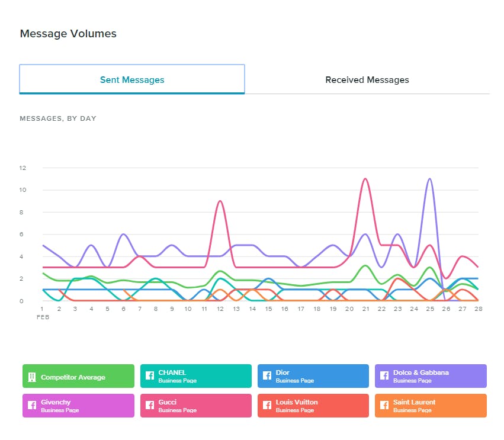Click the Facebook icon next to Gucci
The image size is (504, 440).
click(x=149, y=405)
